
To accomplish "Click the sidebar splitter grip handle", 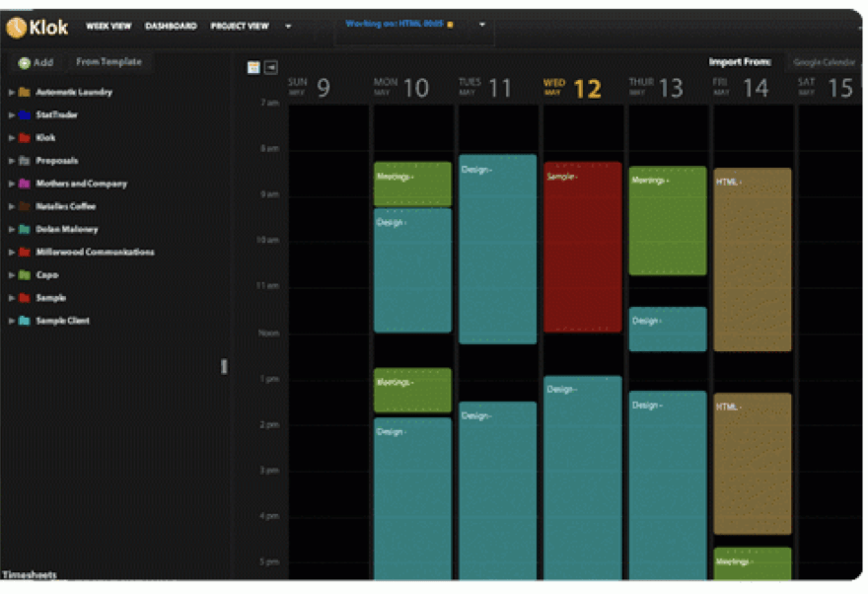I will [224, 366].
